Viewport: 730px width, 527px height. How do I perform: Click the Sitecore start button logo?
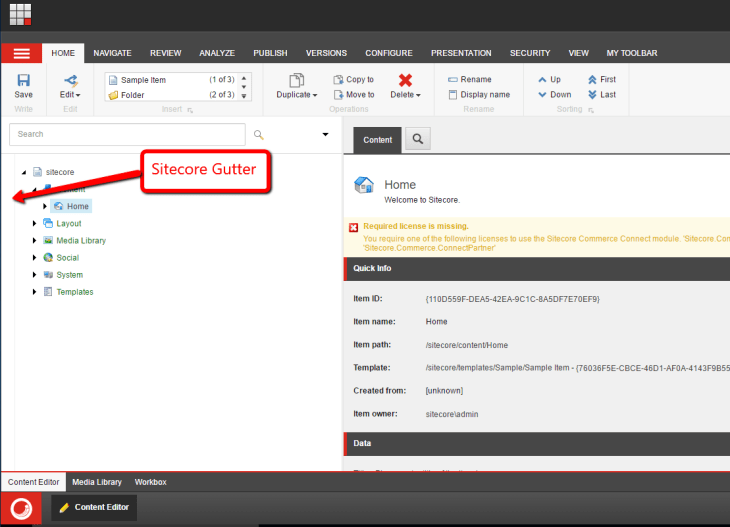pos(21,508)
